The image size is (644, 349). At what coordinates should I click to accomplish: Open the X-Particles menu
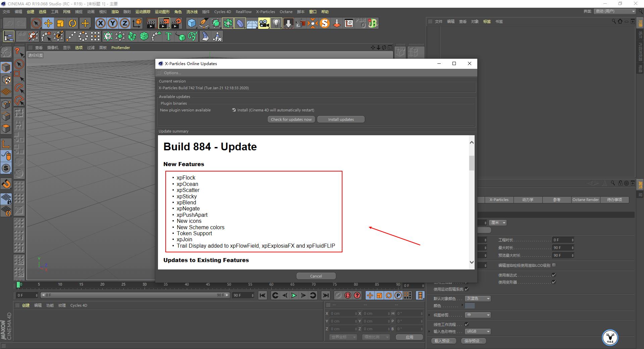pos(265,12)
